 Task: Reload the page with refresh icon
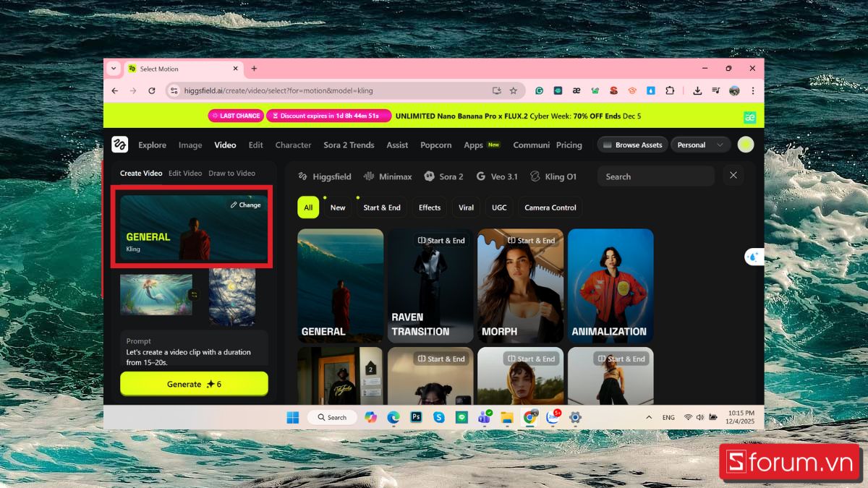point(152,90)
